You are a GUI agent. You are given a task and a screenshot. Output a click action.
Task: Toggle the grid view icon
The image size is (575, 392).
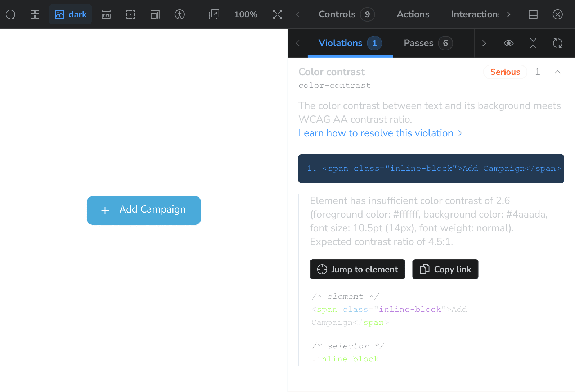[x=35, y=14]
